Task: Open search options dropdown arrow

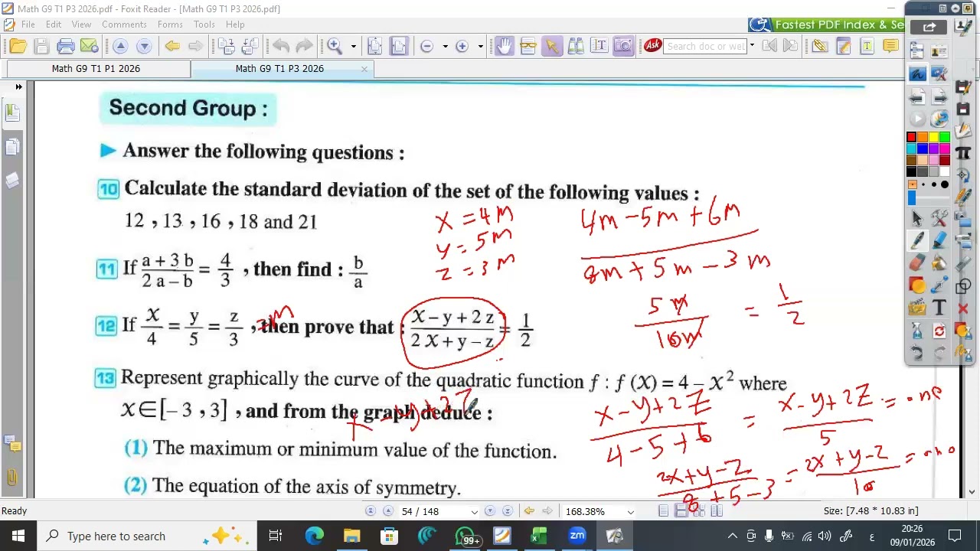Action: 752,46
